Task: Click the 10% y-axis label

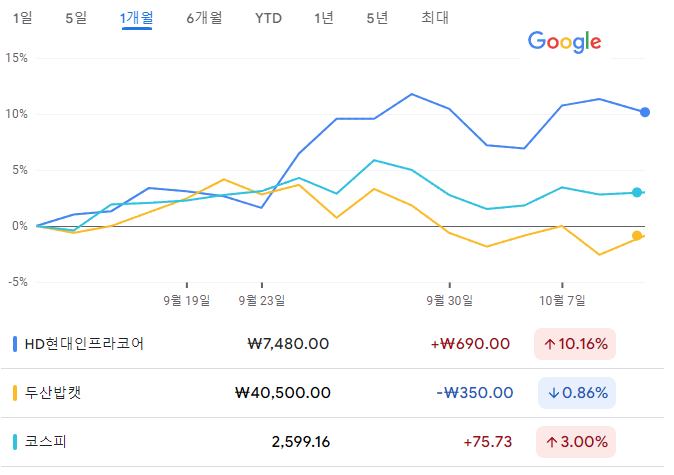Action: [16, 114]
